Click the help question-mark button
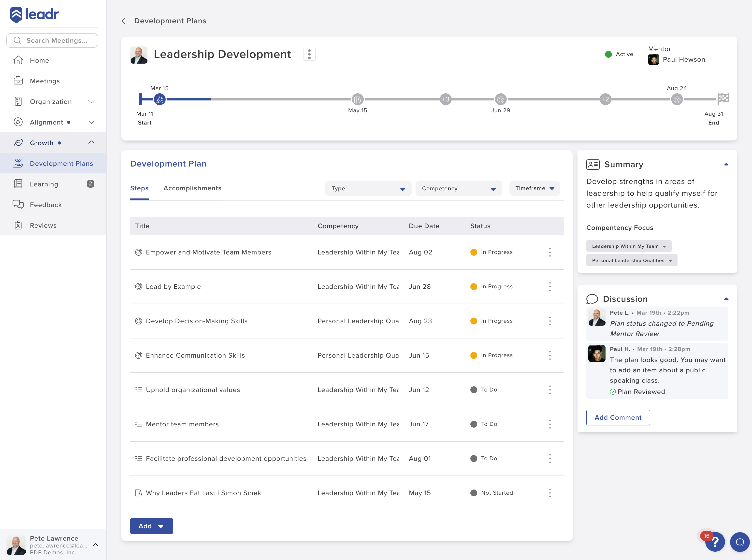 point(715,542)
